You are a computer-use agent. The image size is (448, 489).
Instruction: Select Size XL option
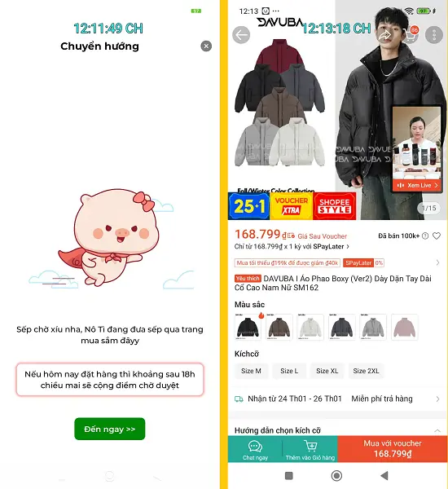327,371
